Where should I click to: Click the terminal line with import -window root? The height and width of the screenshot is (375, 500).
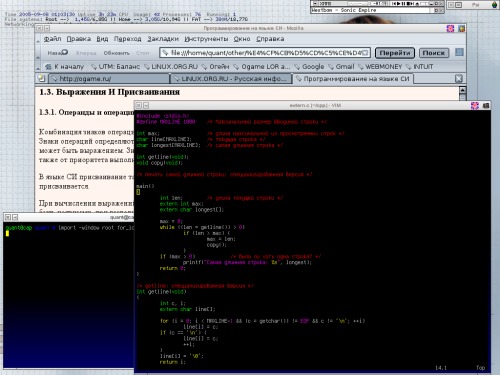click(70, 228)
